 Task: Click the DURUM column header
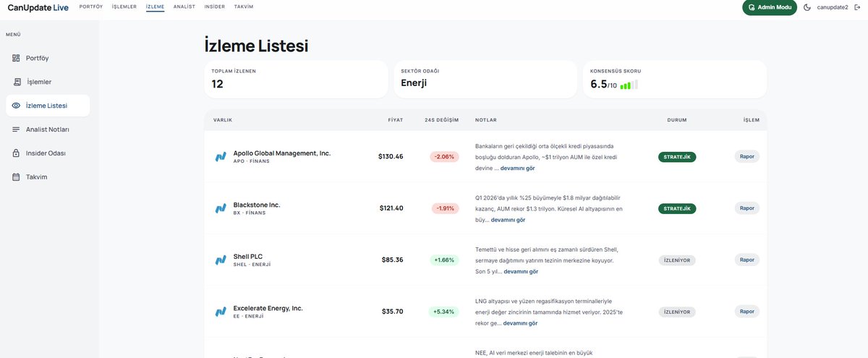click(677, 120)
